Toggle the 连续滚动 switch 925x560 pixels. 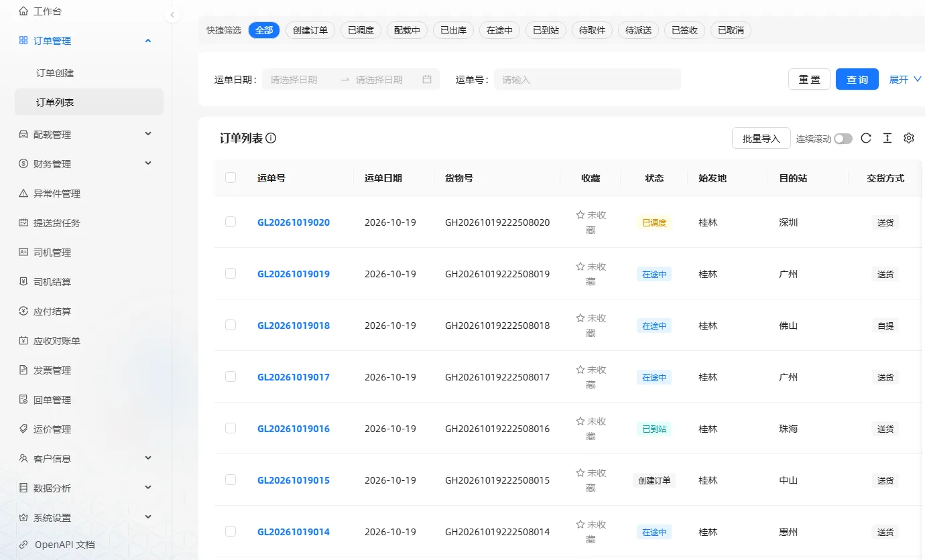[843, 139]
